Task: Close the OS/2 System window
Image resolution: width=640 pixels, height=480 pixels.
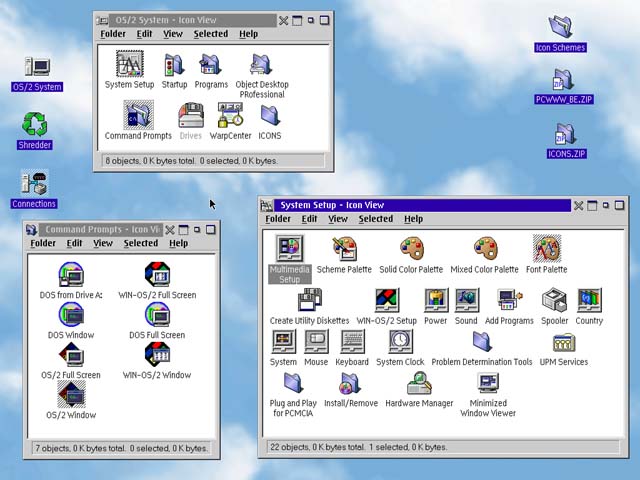Action: click(x=284, y=20)
